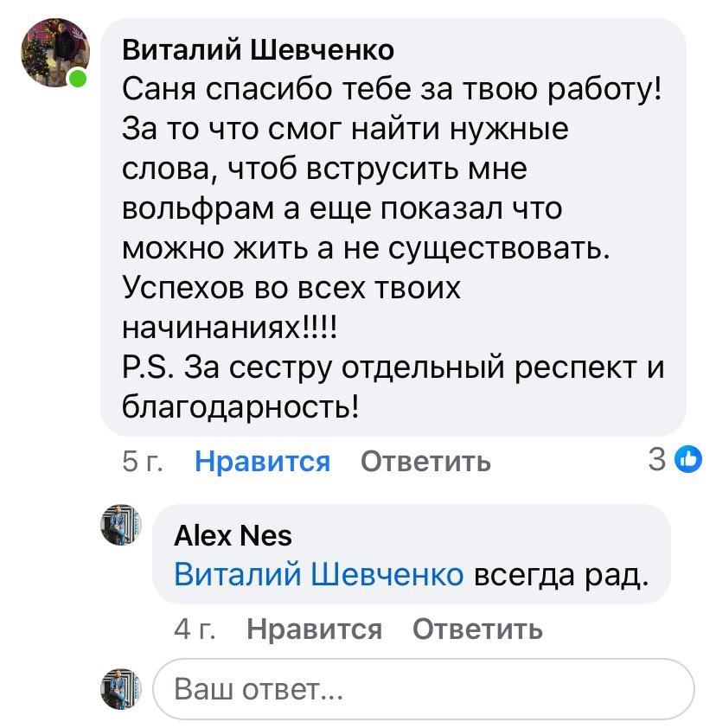The height and width of the screenshot is (728, 716).
Task: View reactions via the like emoji badge
Action: click(687, 462)
